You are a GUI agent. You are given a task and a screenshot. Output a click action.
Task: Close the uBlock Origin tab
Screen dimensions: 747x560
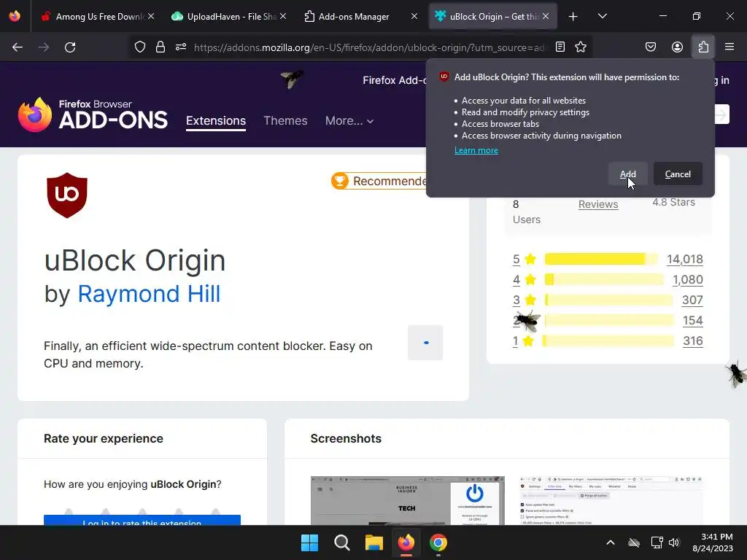[x=546, y=16]
